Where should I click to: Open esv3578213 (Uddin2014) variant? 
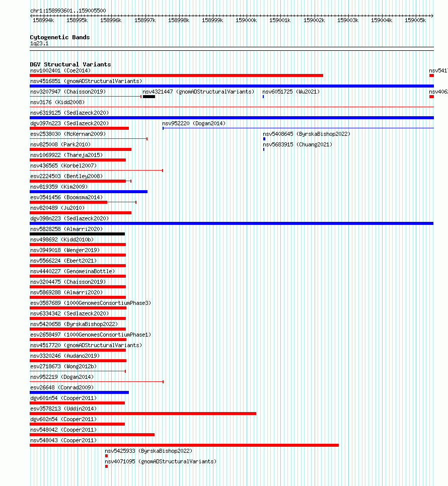click(63, 409)
